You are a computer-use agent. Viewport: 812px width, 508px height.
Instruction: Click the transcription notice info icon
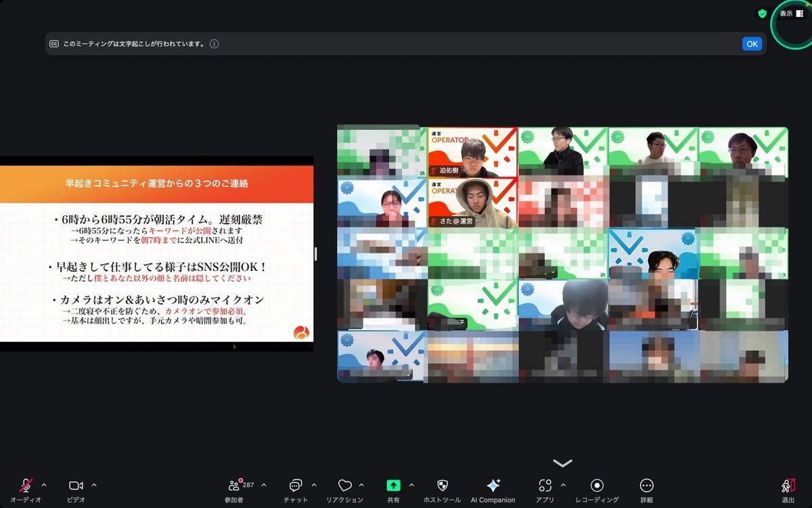pos(214,44)
